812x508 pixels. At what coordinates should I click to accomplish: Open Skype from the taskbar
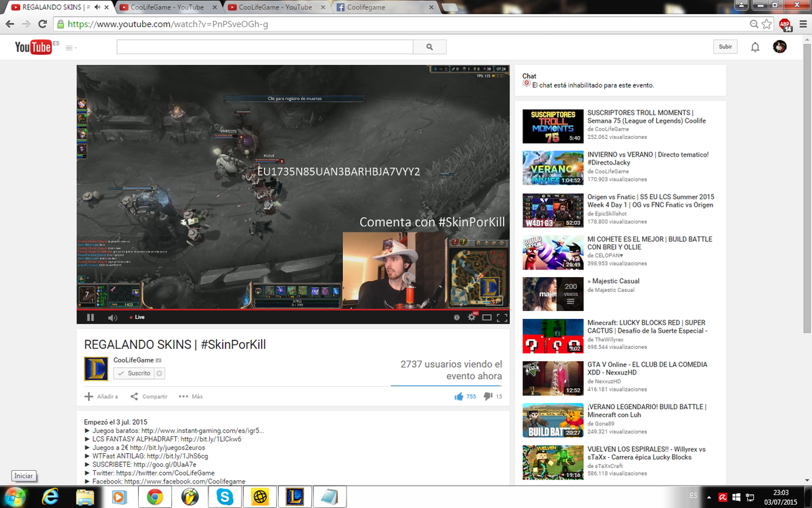225,496
